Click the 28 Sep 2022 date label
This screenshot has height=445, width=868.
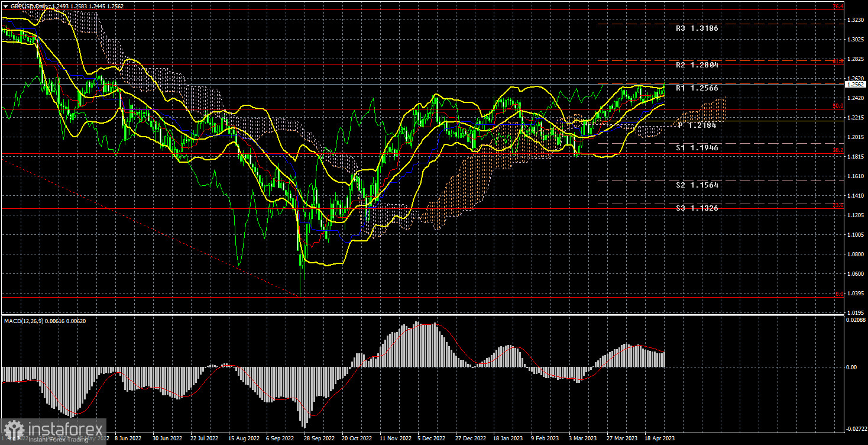[319, 440]
